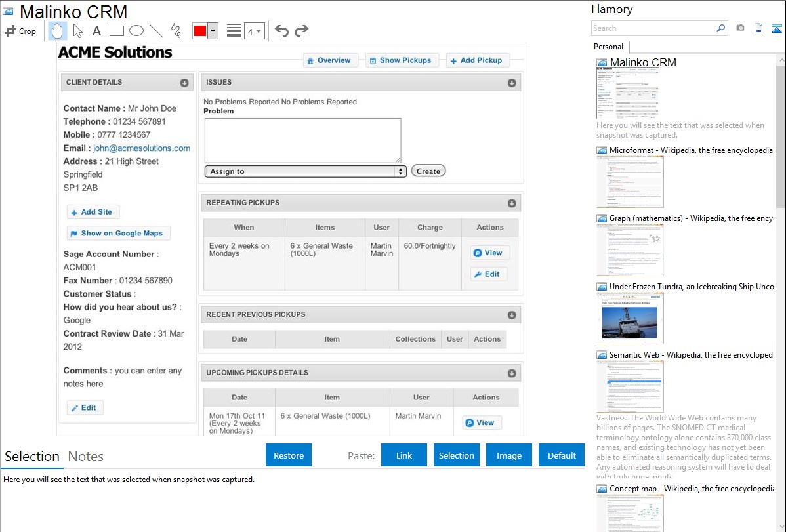Click the camera capture icon

(x=740, y=28)
